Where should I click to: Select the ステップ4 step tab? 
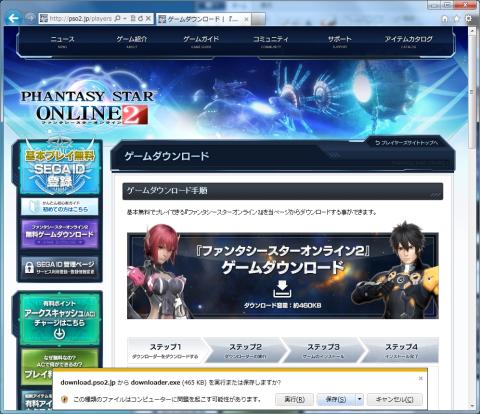click(401, 350)
